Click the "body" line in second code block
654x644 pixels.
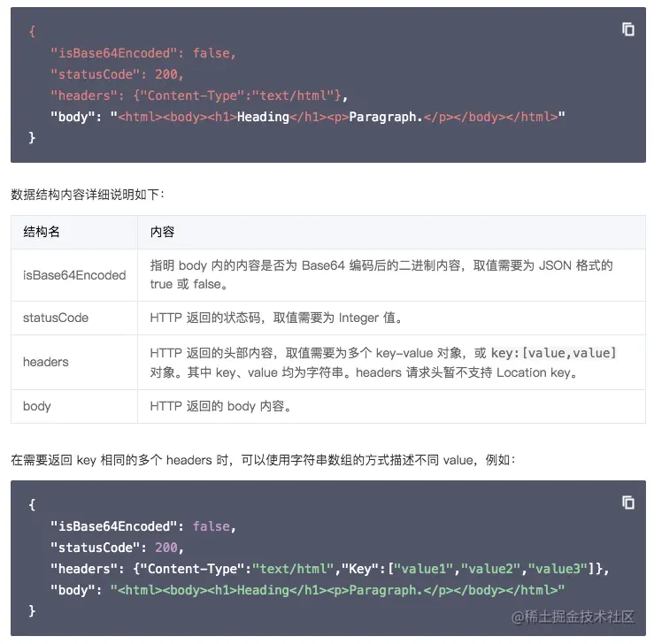(307, 590)
